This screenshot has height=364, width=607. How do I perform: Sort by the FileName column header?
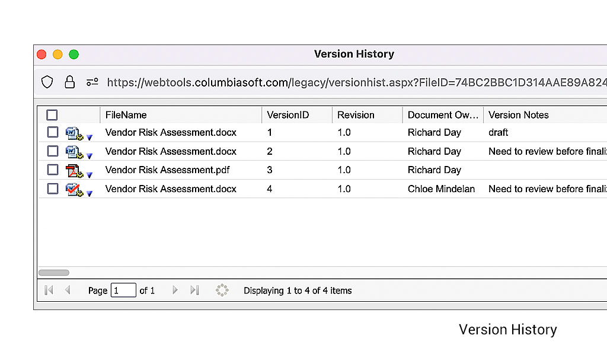click(x=181, y=115)
